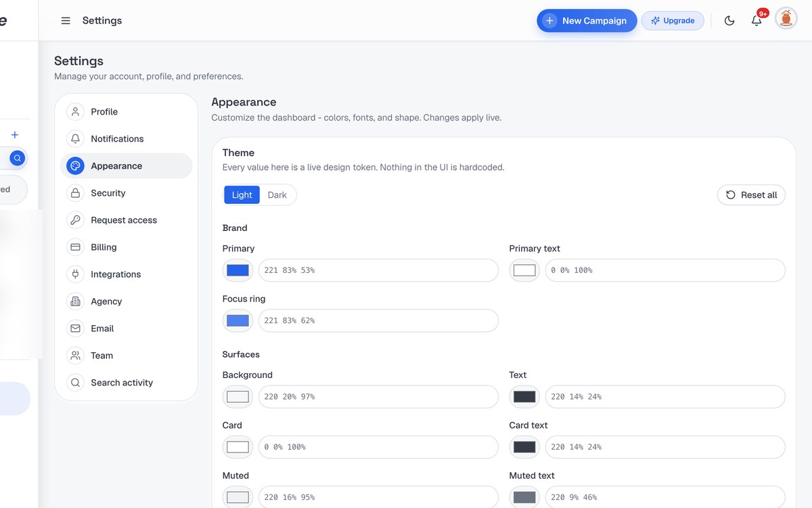This screenshot has width=812, height=508.
Task: Open Profile settings section
Action: point(127,112)
